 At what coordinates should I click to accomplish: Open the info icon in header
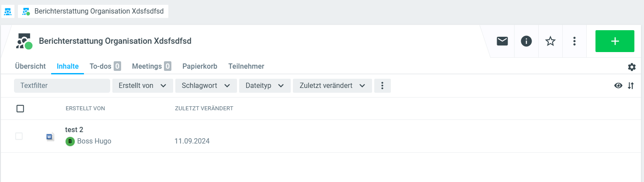tap(526, 41)
